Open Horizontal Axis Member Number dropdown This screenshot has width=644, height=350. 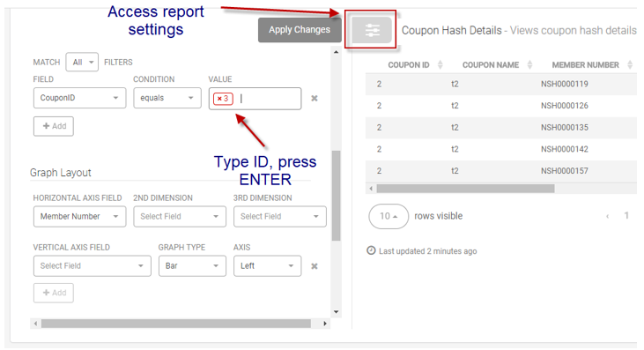(79, 217)
